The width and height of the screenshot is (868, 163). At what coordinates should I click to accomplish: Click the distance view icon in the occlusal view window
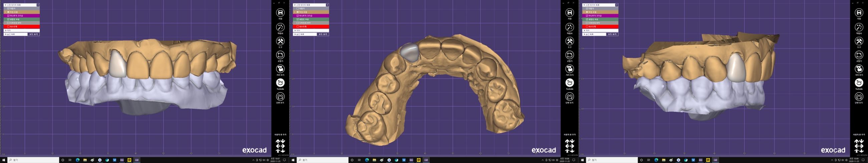pos(570,69)
